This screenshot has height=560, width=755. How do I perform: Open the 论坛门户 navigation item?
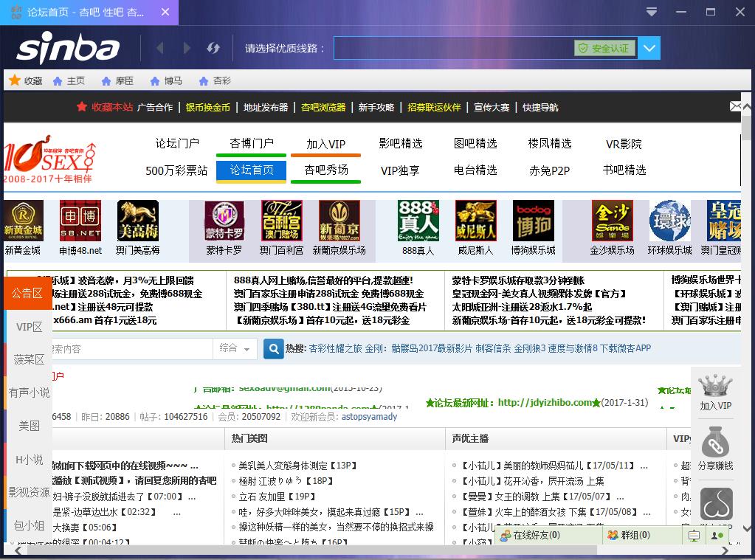(176, 143)
